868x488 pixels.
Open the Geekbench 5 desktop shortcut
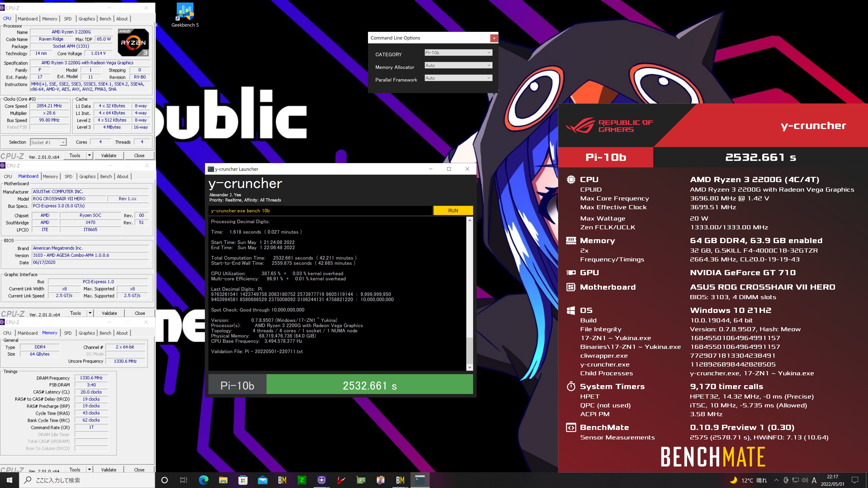coord(185,15)
